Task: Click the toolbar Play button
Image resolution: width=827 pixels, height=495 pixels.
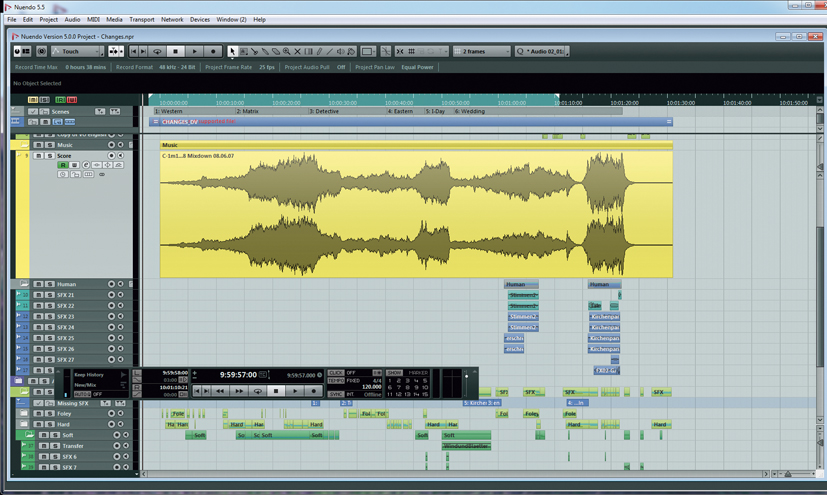Action: click(x=195, y=52)
